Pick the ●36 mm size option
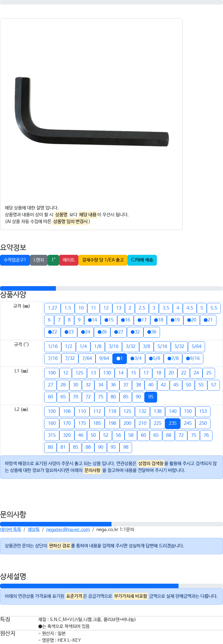This screenshot has height=644, width=223. 152,332
